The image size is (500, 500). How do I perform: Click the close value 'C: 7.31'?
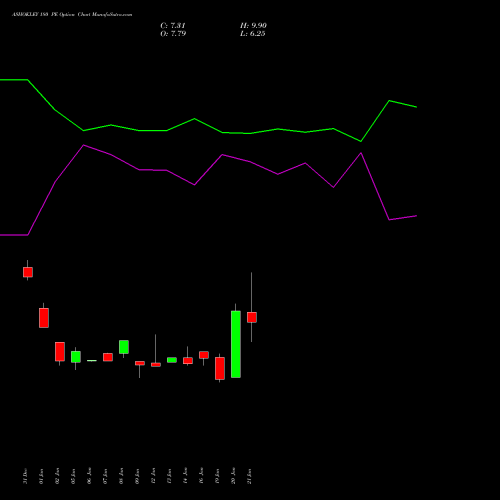[173, 26]
